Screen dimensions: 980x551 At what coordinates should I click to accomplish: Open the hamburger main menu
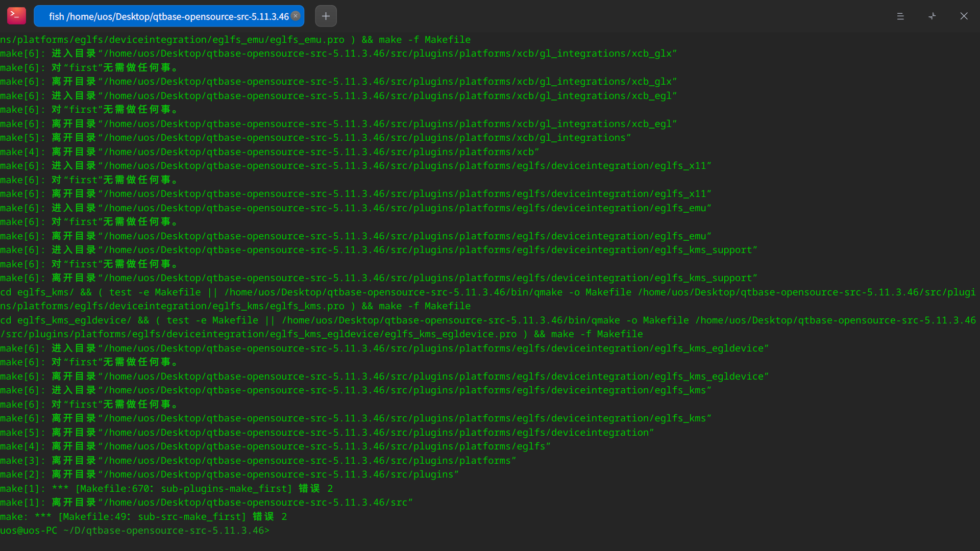900,16
